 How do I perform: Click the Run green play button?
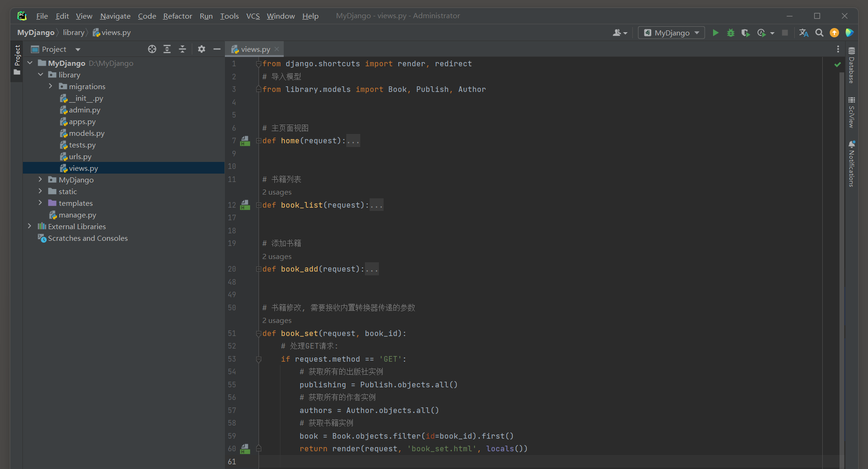715,33
